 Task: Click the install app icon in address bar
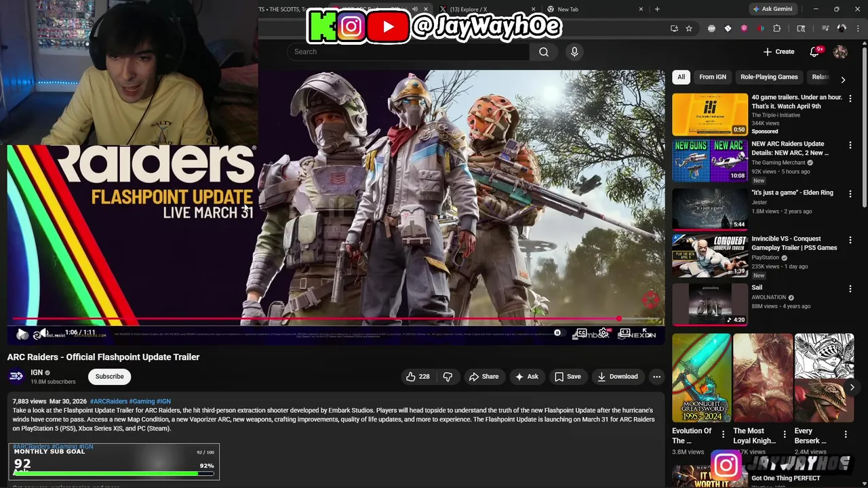coord(674,28)
